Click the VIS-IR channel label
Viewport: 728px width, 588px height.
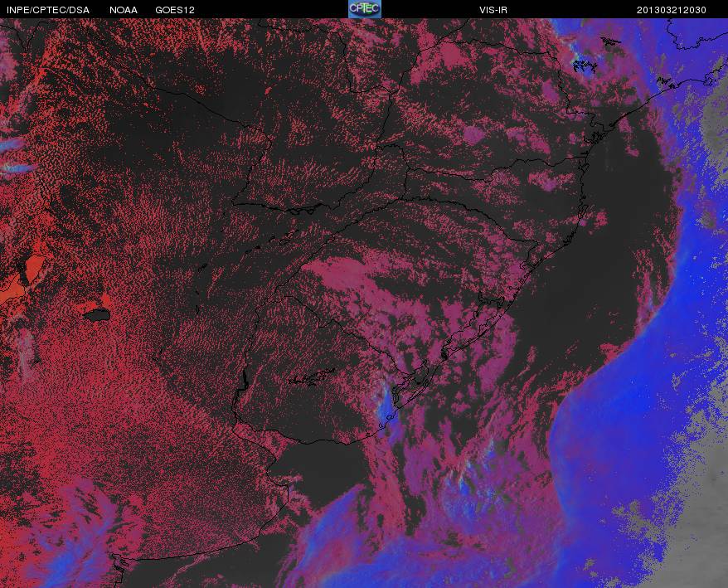point(493,10)
